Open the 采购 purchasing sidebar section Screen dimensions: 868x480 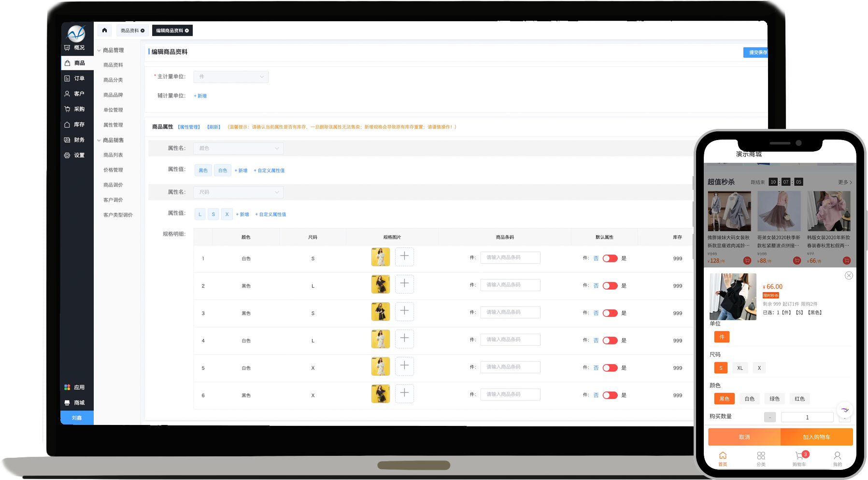click(x=76, y=109)
